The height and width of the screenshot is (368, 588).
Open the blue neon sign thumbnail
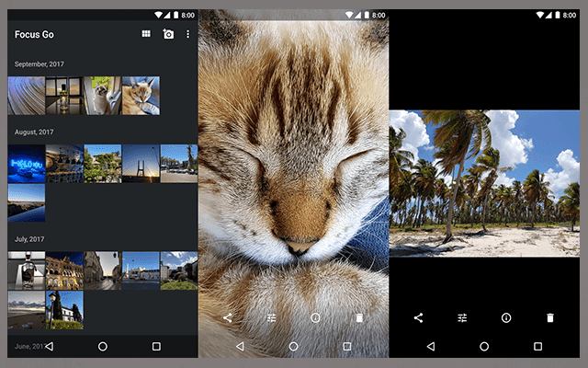pyautogui.click(x=26, y=164)
